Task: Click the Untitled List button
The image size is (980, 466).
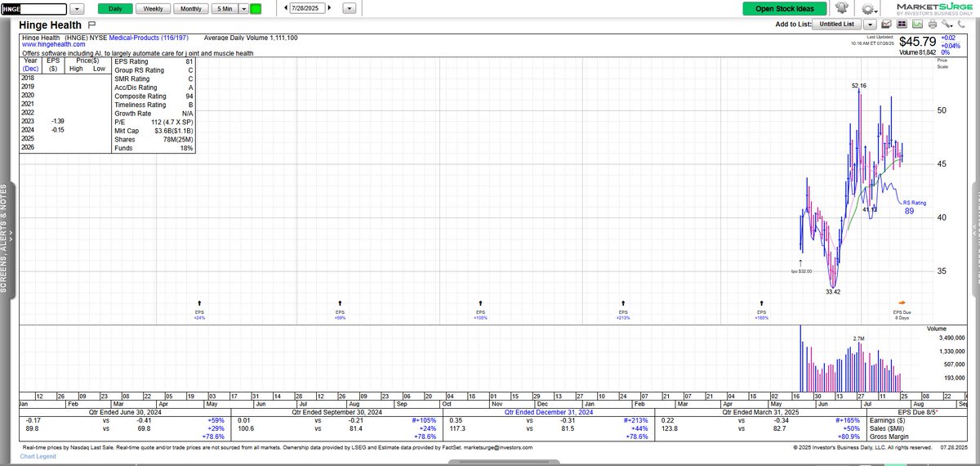Action: coord(837,25)
